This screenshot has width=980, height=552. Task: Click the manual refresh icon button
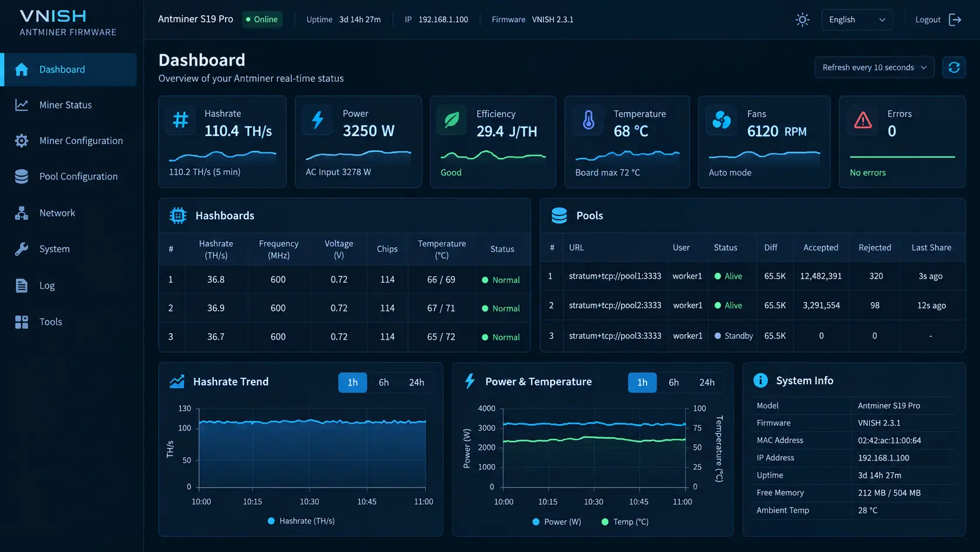pyautogui.click(x=954, y=67)
